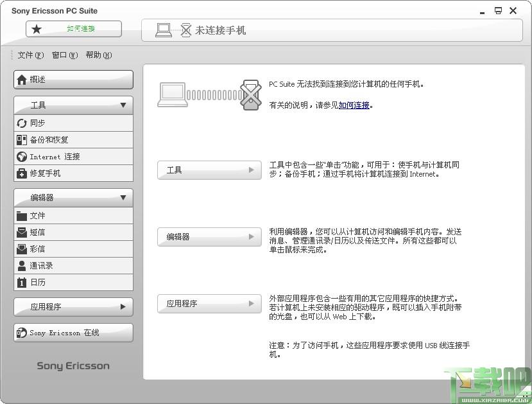
Task: Click the Sony Ericsson 在线 button
Action: pyautogui.click(x=73, y=333)
